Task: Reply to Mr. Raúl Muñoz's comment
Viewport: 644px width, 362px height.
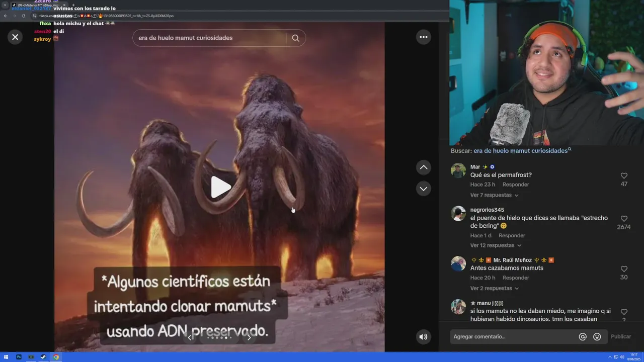Action: click(x=516, y=278)
